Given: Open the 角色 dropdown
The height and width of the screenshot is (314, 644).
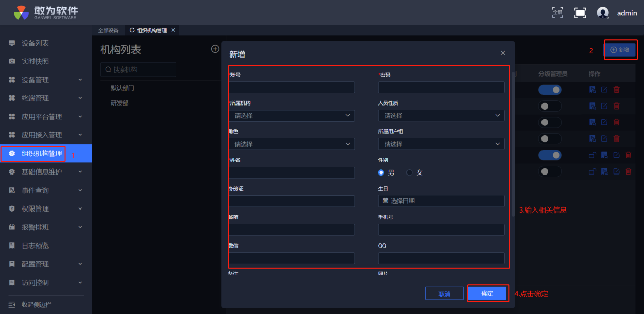Looking at the screenshot, I should [x=292, y=144].
